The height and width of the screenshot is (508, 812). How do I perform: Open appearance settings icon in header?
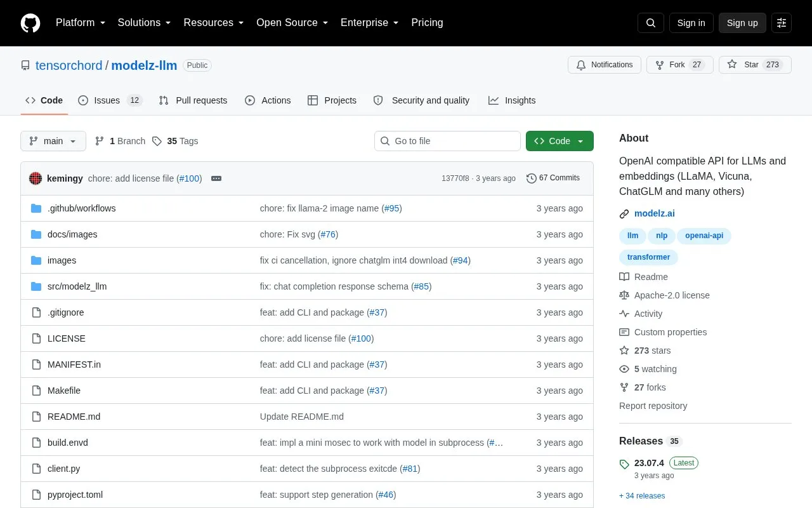tap(782, 23)
